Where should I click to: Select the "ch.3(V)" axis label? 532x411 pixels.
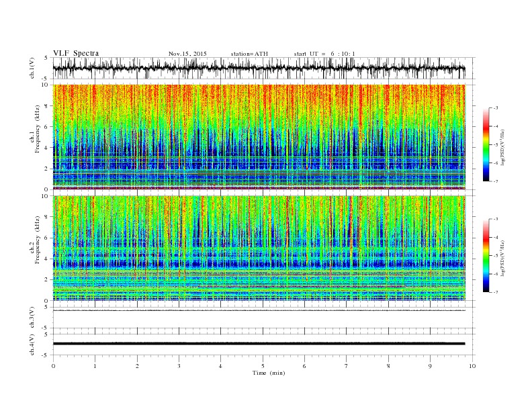pos(32,317)
